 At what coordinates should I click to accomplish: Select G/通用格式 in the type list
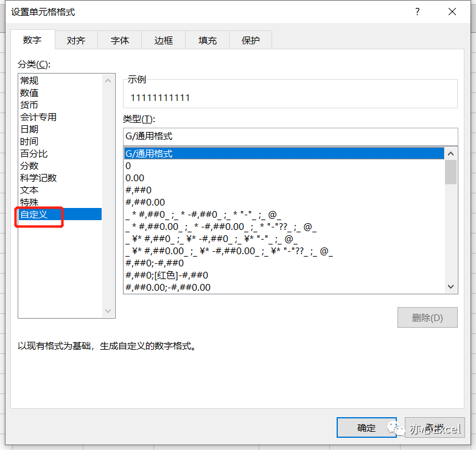tap(284, 153)
